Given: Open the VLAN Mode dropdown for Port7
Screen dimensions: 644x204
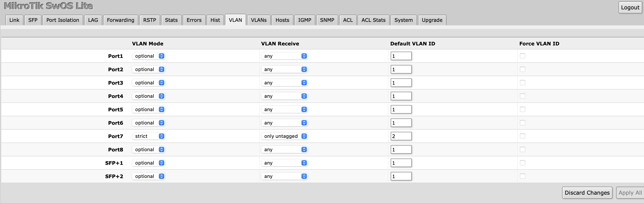Looking at the screenshot, I should 148,136.
